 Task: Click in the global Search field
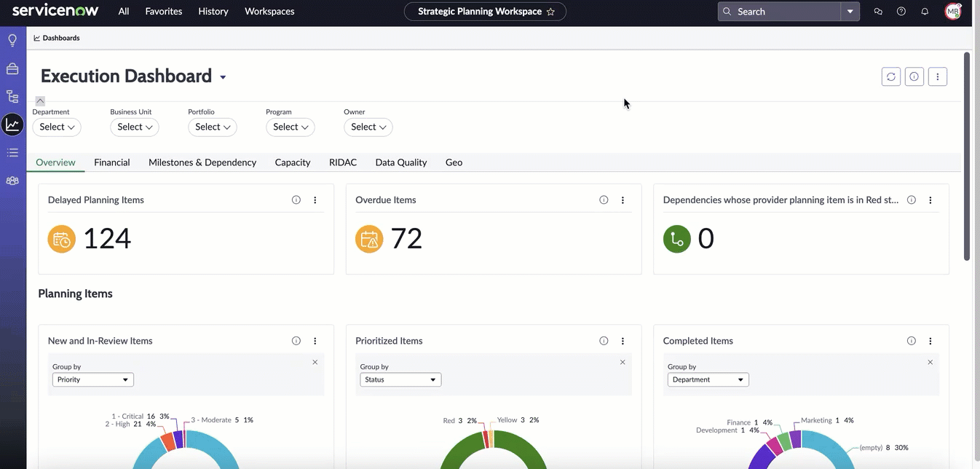coord(780,12)
